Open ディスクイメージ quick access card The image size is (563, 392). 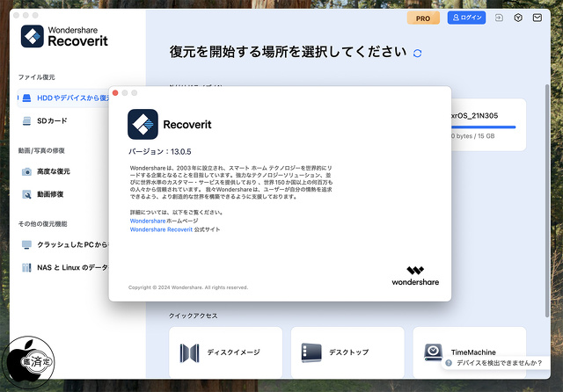[225, 352]
